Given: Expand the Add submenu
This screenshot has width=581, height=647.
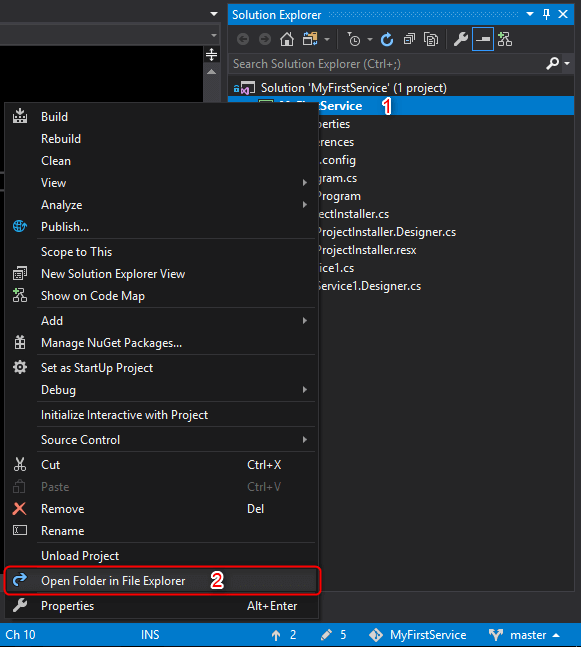Looking at the screenshot, I should tap(161, 321).
